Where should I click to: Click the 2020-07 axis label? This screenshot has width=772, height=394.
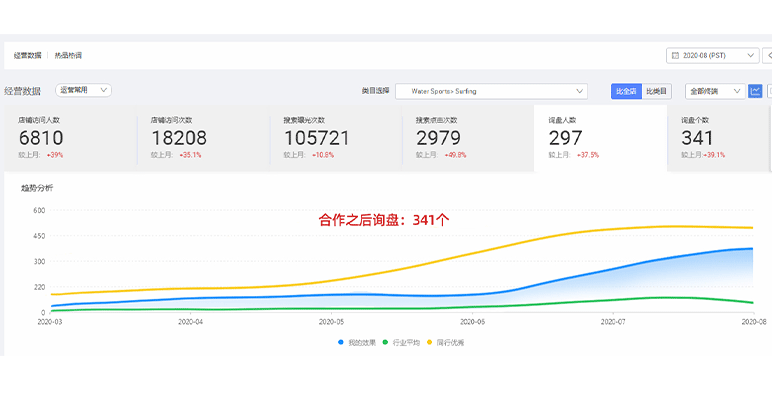pos(613,322)
